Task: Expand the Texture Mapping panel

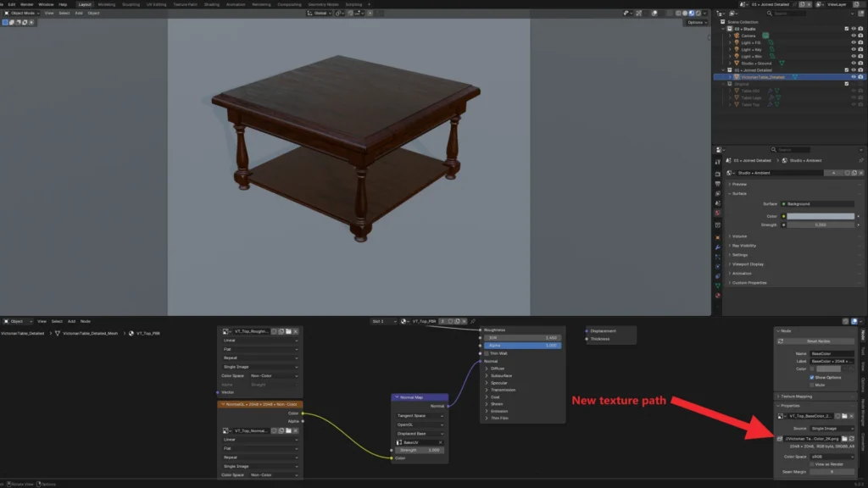Action: click(795, 396)
